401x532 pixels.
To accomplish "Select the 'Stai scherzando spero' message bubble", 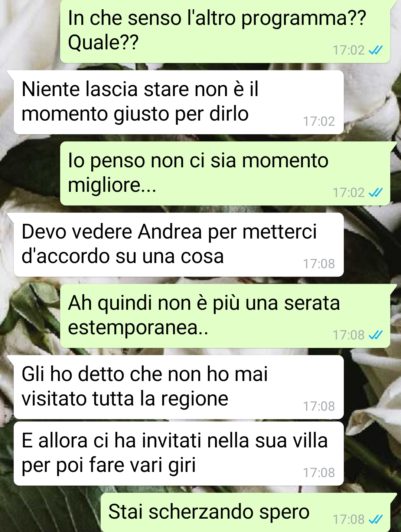I will click(x=245, y=512).
